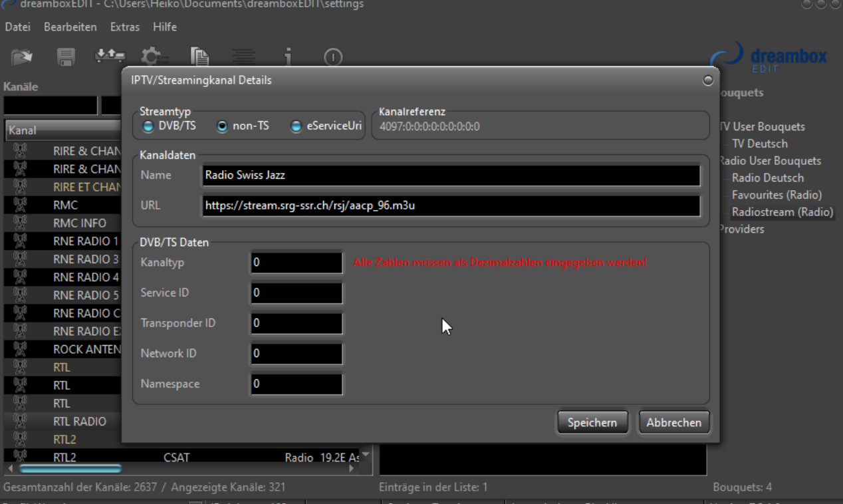This screenshot has width=843, height=504.
Task: Click the channel list horizontal scrollbar thumb
Action: click(70, 469)
